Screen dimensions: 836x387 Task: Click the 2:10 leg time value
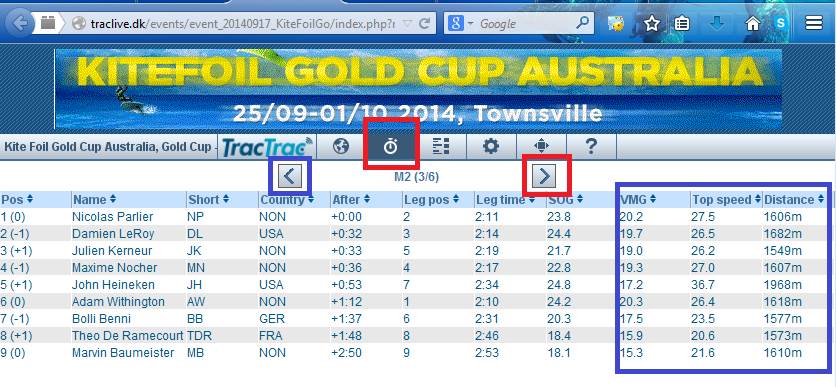pos(487,302)
